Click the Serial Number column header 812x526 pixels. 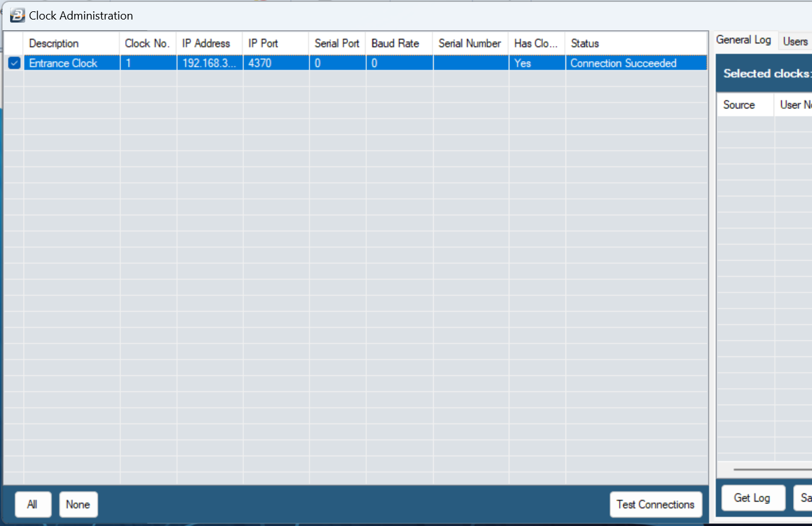470,43
